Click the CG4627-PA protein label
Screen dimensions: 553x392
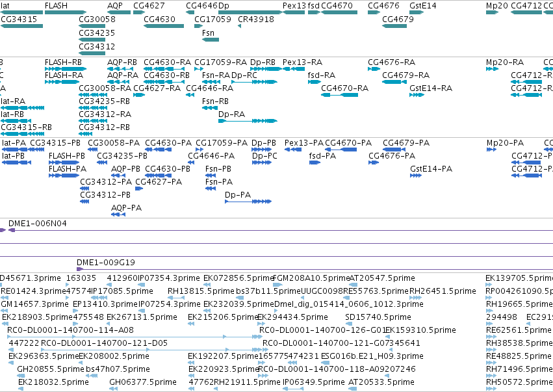159,182
